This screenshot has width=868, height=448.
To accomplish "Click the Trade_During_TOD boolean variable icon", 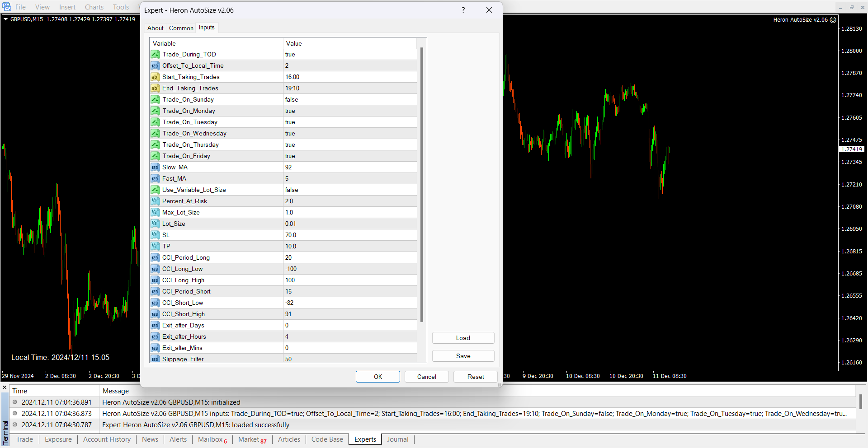I will tap(155, 54).
